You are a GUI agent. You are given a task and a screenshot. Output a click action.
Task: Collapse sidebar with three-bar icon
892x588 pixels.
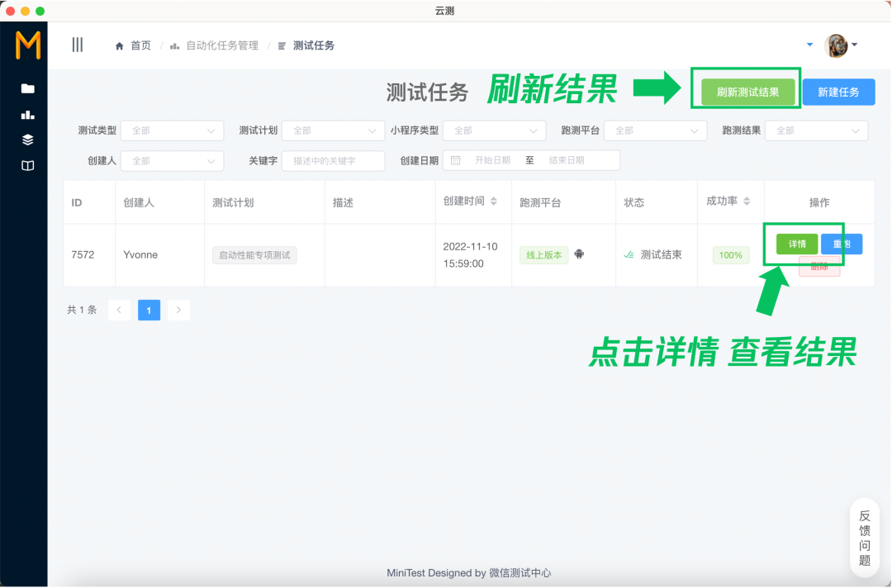(x=78, y=45)
